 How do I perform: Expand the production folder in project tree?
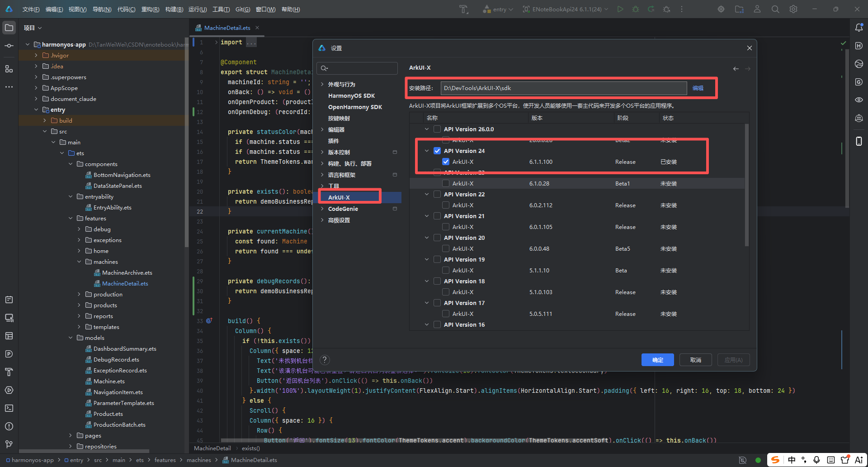79,294
